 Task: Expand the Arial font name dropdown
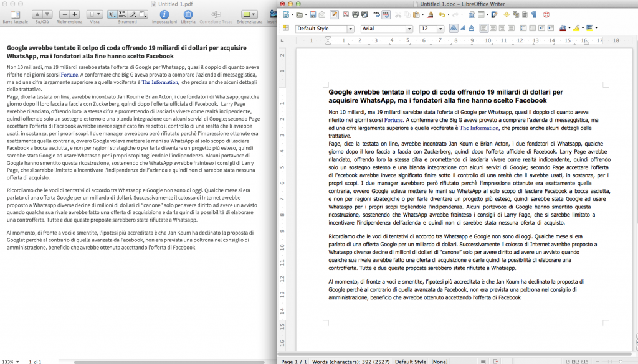click(x=409, y=29)
